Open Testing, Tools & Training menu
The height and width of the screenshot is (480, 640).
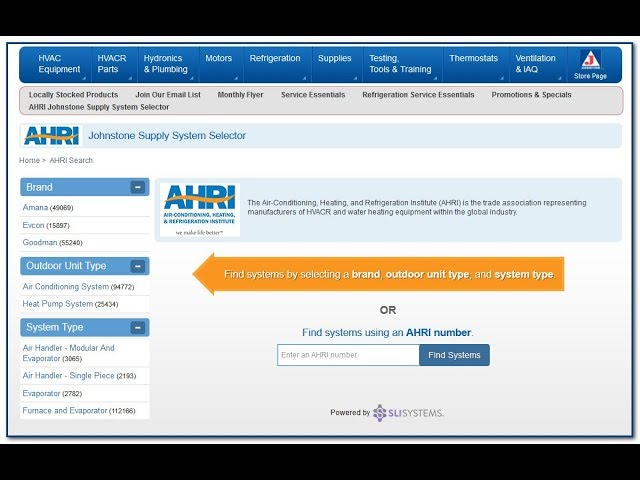tap(402, 64)
